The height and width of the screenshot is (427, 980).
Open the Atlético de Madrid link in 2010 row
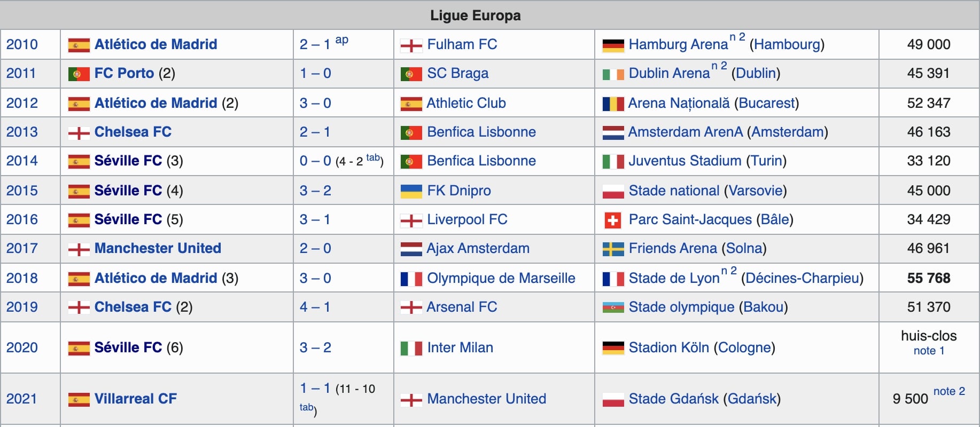click(x=155, y=44)
